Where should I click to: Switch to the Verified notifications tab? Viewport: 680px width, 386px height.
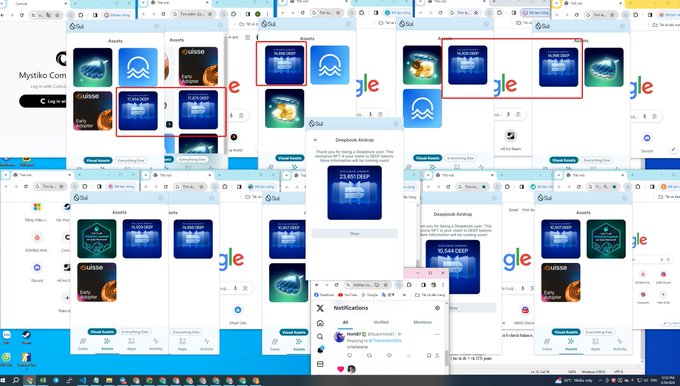381,322
